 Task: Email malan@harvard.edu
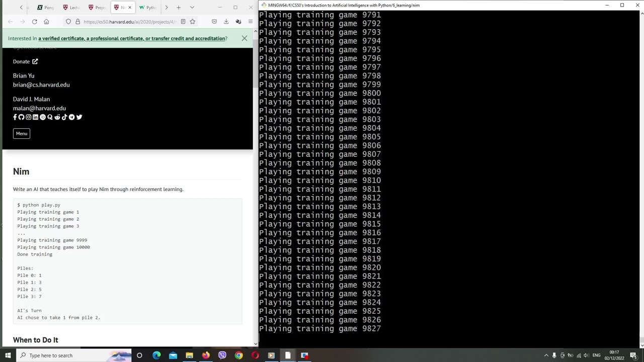pos(39,108)
